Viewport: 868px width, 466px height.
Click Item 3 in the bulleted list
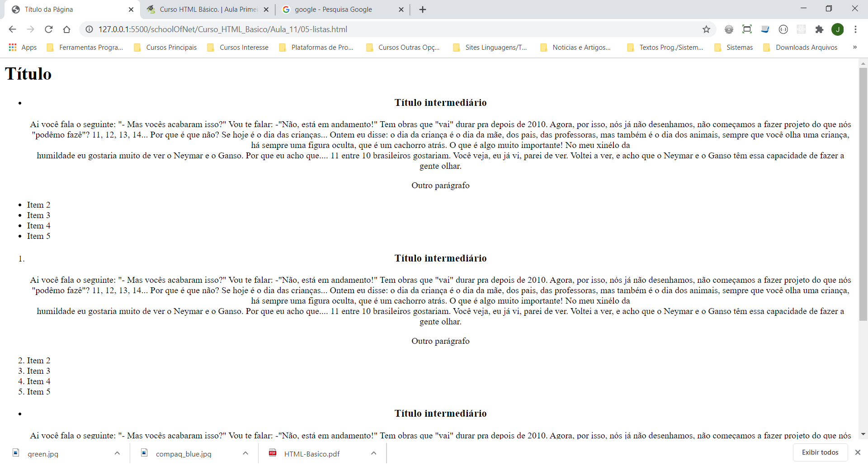tap(38, 215)
